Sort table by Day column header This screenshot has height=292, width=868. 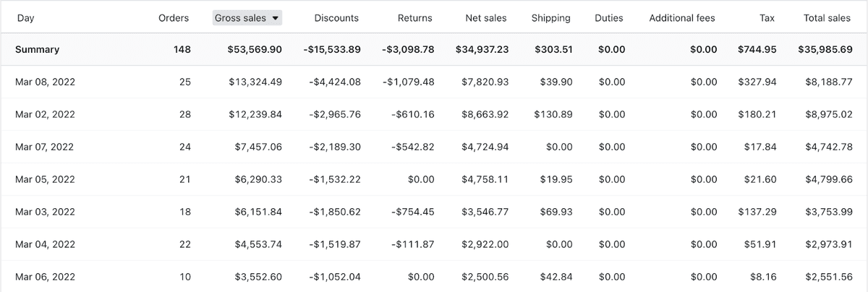[25, 18]
